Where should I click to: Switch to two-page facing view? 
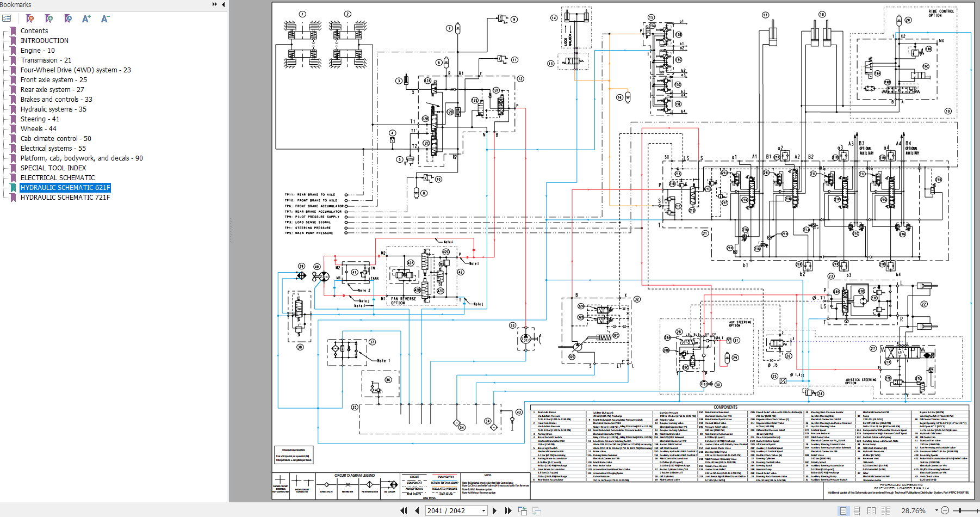[x=871, y=510]
